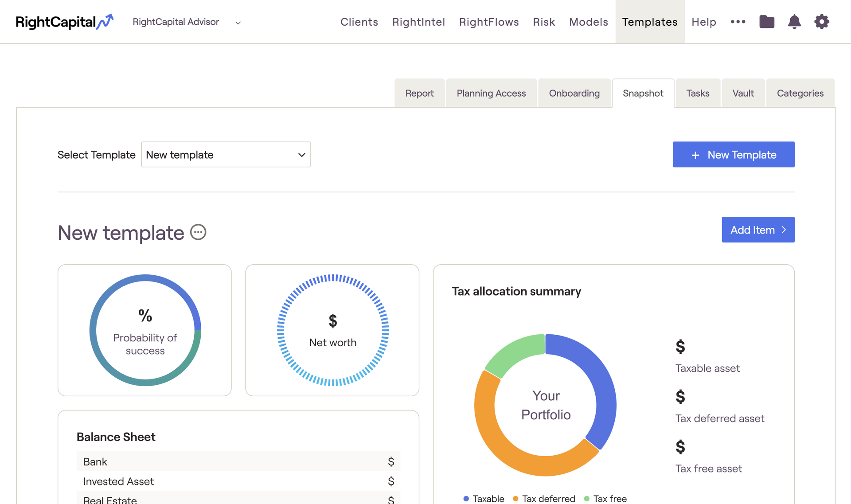The height and width of the screenshot is (504, 851).
Task: Switch to the Onboarding tab
Action: point(574,93)
